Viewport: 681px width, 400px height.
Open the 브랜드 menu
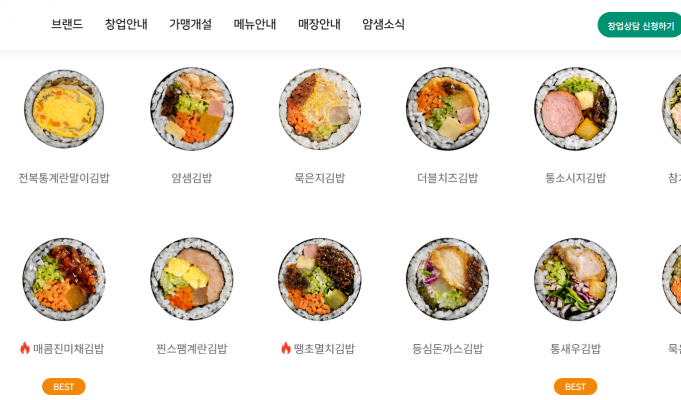[67, 24]
